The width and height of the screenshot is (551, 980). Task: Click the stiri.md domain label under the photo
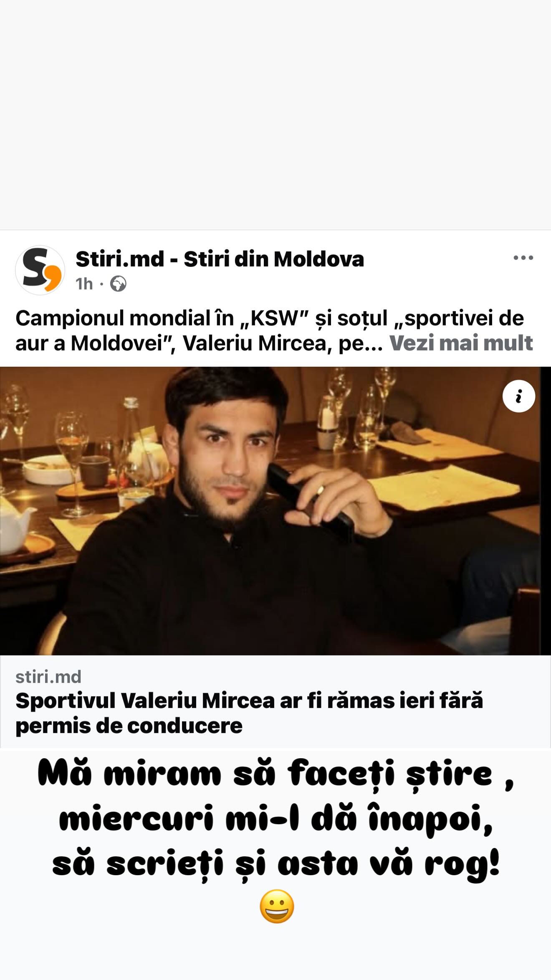point(48,677)
